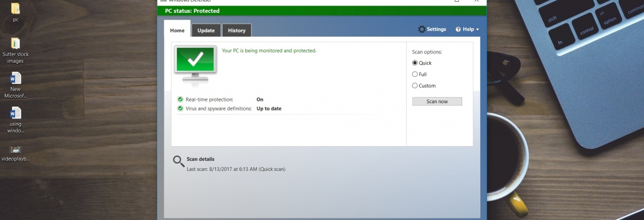Click the Real-time protection 'On' value
Viewport: 644px width, 220px height.
(x=260, y=99)
